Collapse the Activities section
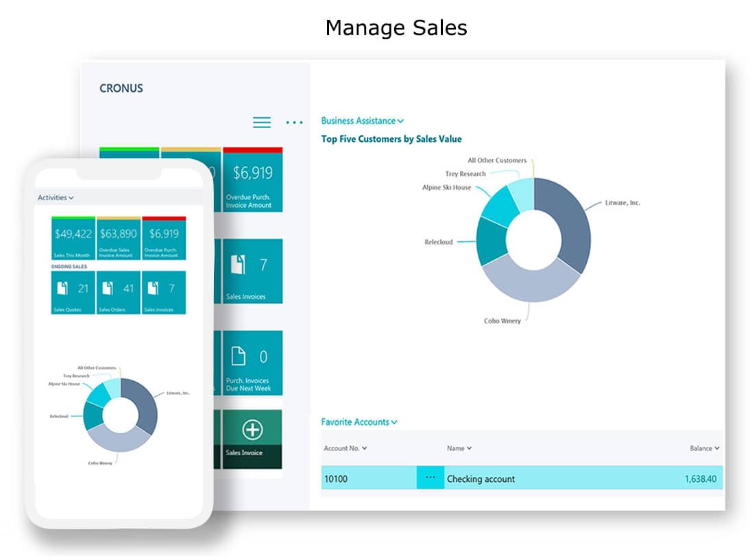750x560 pixels. 55,197
